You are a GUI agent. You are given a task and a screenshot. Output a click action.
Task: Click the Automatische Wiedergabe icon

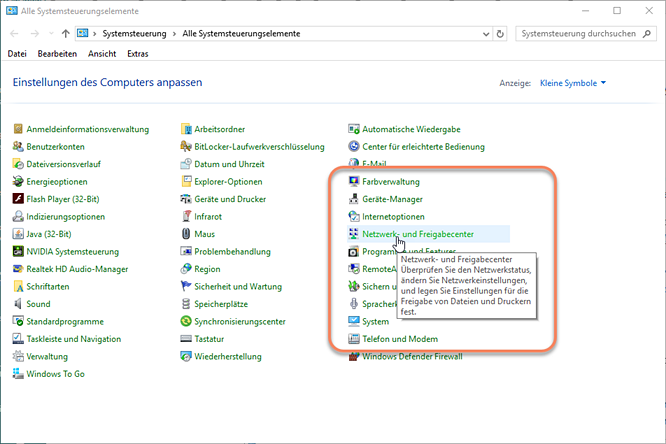click(x=354, y=129)
